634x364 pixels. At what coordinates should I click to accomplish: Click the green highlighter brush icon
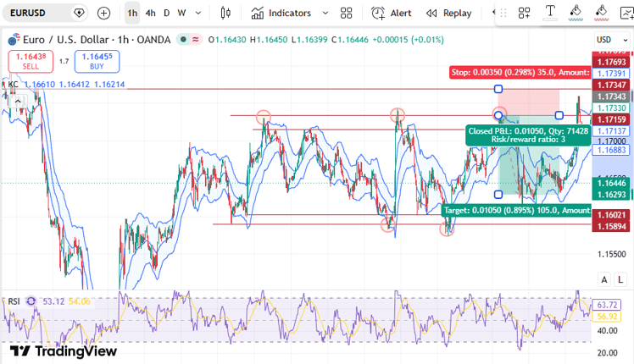(x=576, y=13)
